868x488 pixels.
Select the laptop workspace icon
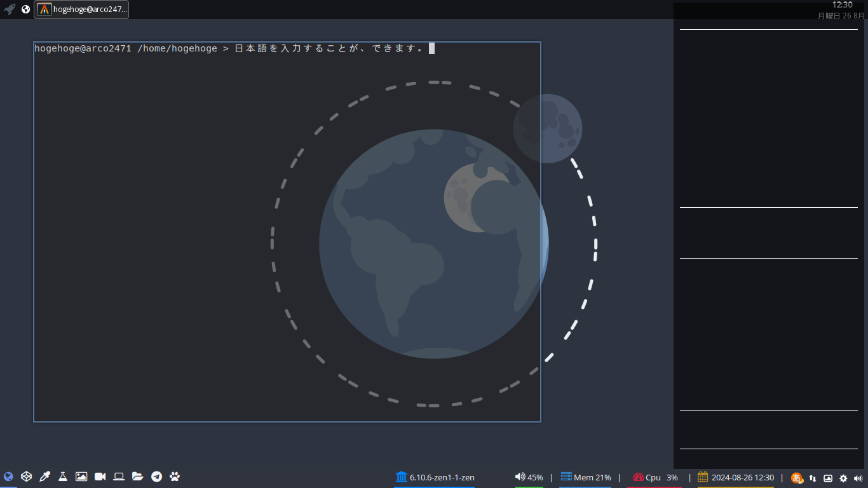point(119,477)
